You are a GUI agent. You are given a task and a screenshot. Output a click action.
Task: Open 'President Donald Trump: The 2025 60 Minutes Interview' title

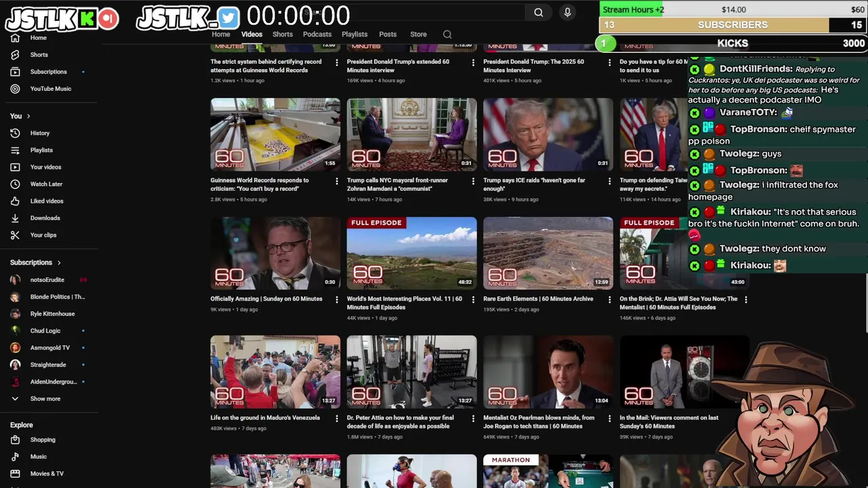534,66
